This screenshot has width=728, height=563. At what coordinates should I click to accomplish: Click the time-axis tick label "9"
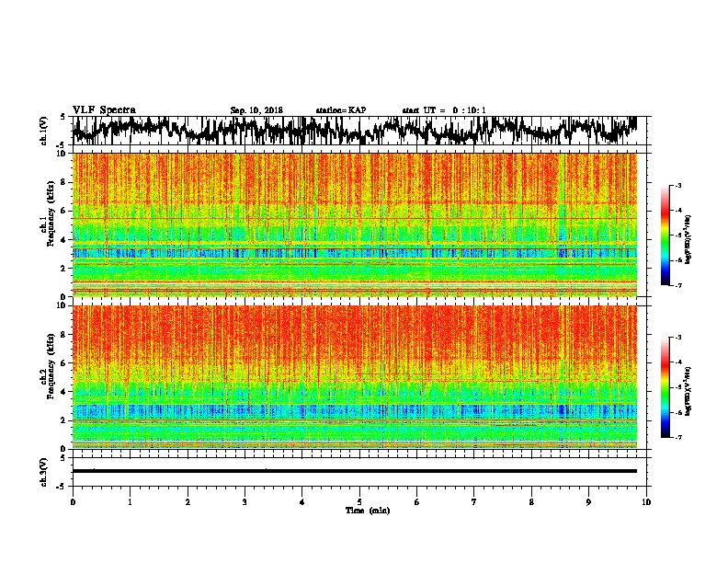click(588, 502)
